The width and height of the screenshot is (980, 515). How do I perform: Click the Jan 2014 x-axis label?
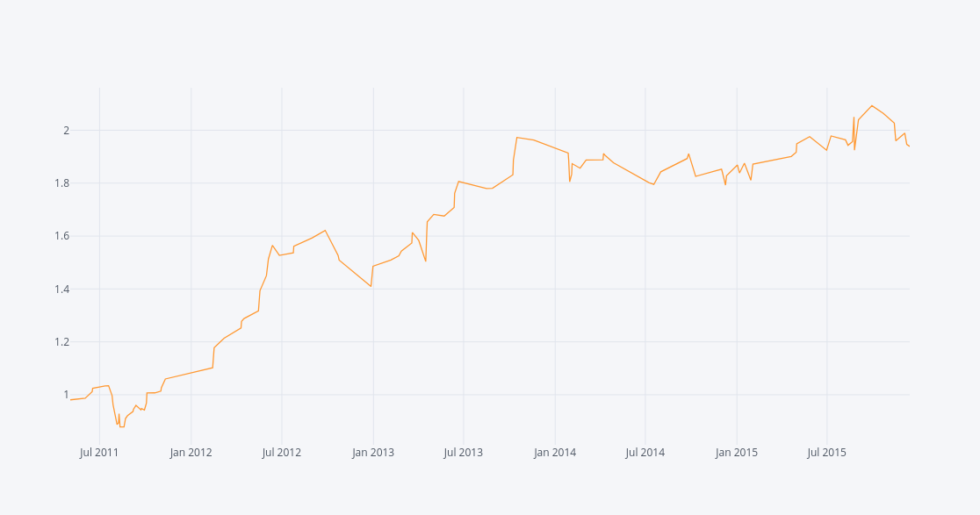pyautogui.click(x=555, y=453)
